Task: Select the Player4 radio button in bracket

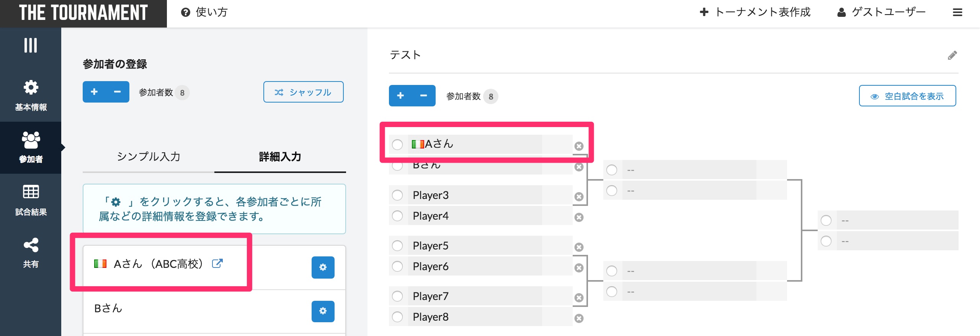Action: (397, 216)
